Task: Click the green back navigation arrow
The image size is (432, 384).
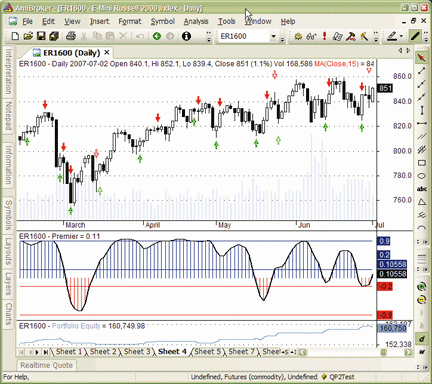Action: (x=157, y=36)
